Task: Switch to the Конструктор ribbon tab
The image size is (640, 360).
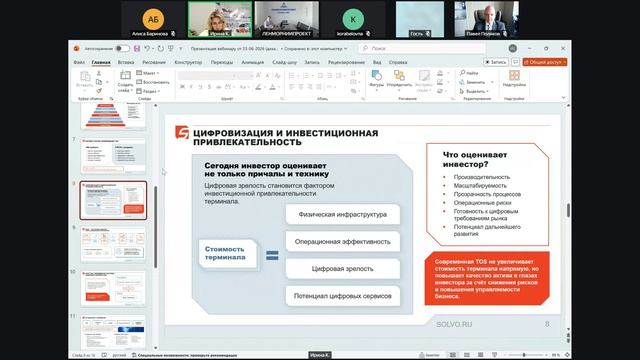Action: (188, 62)
